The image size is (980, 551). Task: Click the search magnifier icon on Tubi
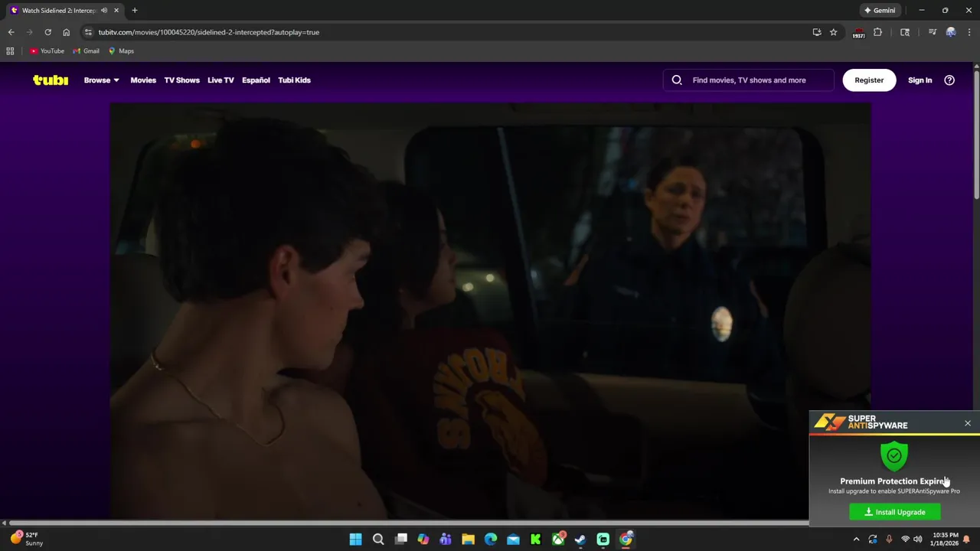(677, 80)
